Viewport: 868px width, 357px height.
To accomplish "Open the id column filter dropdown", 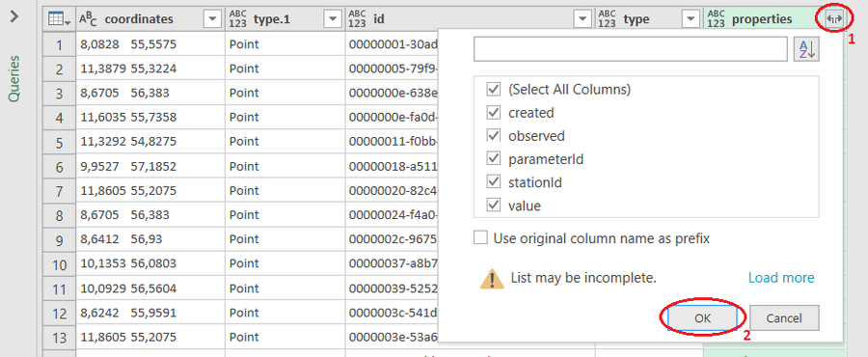I will pyautogui.click(x=583, y=19).
